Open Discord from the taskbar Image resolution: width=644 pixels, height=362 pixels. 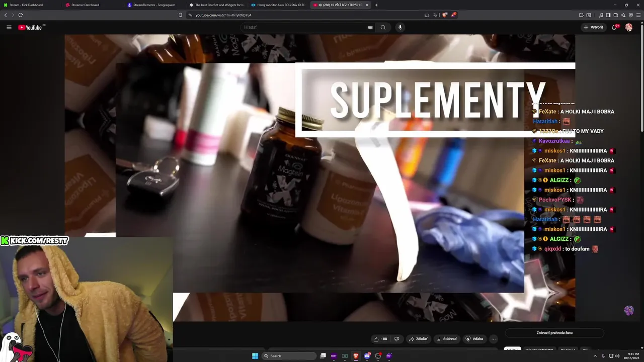[367, 356]
